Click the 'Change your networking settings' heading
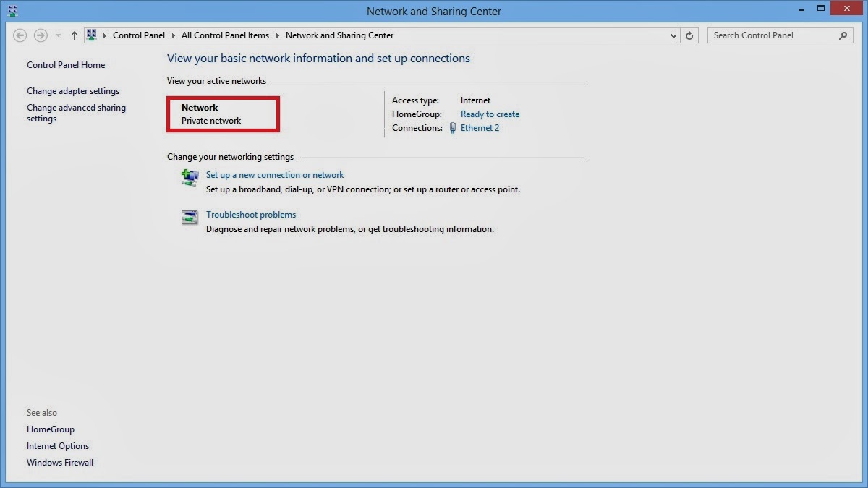 click(230, 157)
